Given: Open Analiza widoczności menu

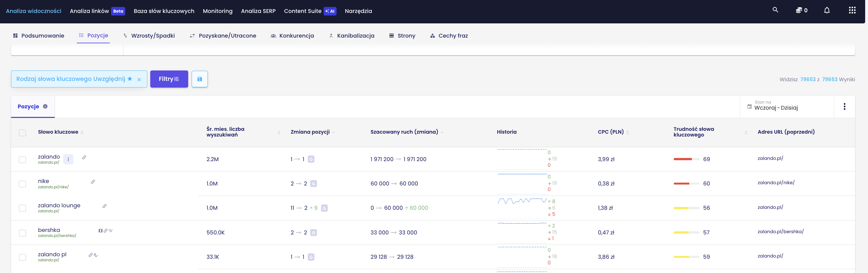Looking at the screenshot, I should click(34, 11).
